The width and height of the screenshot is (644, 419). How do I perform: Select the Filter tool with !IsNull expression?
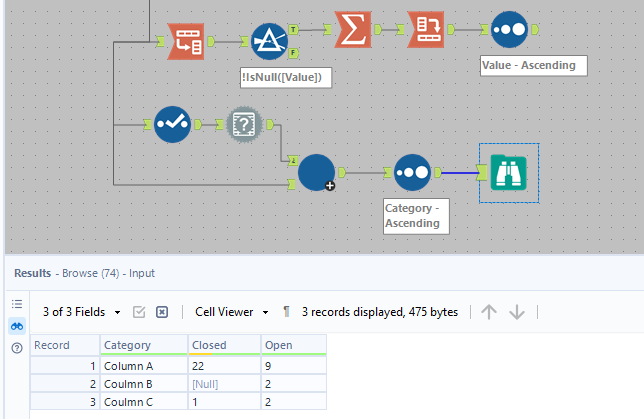pos(269,41)
